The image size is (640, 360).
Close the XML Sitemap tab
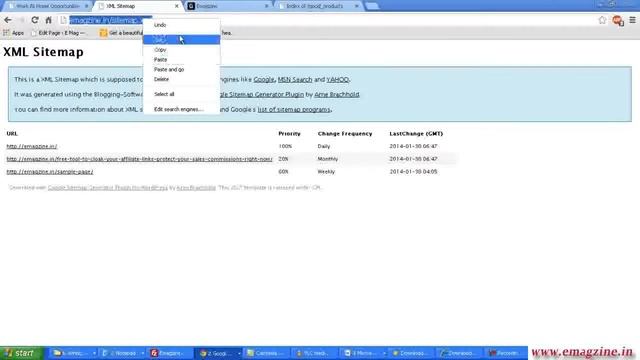click(x=177, y=6)
